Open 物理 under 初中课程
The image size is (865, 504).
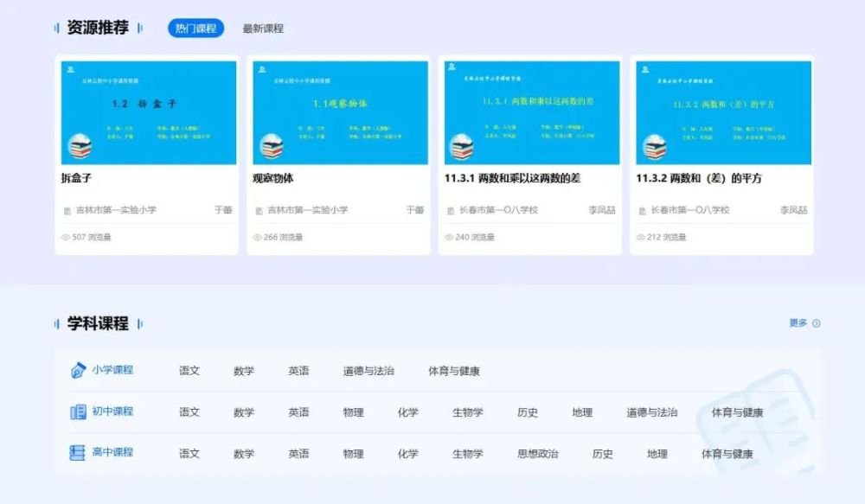point(353,412)
